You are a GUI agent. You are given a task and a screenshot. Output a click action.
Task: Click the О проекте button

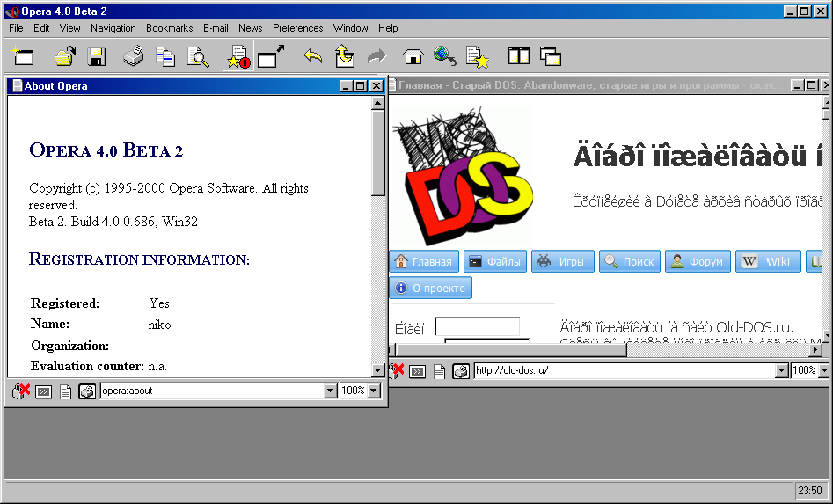[x=430, y=288]
